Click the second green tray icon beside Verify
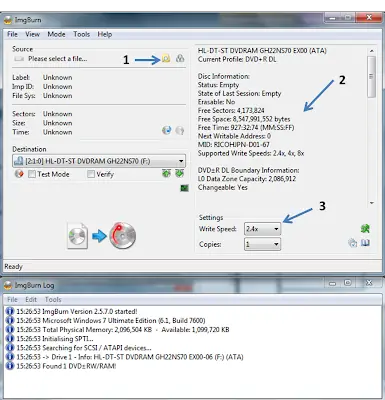 point(180,173)
